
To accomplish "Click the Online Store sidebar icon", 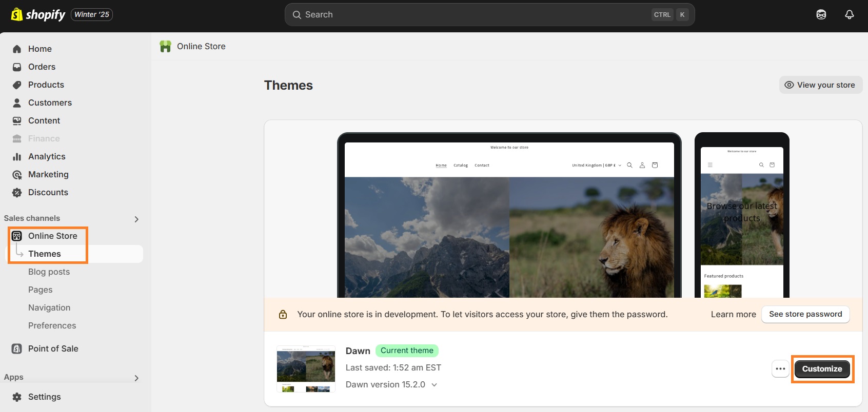I will click(17, 236).
